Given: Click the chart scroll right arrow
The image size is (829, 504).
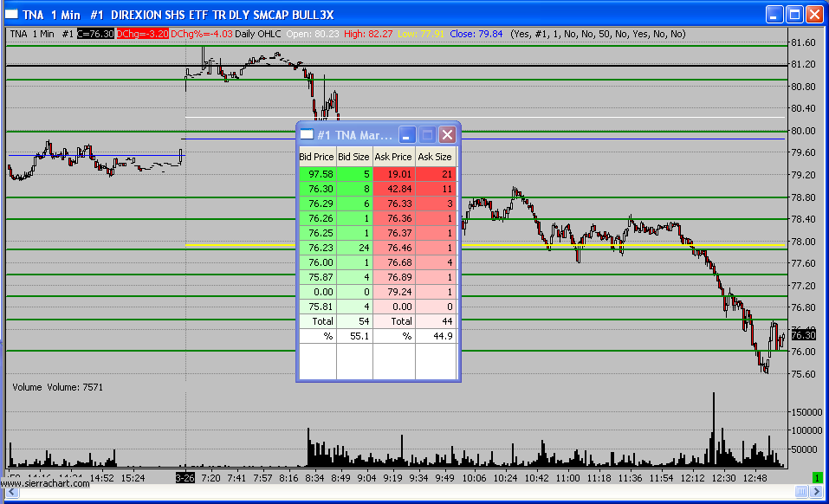Looking at the screenshot, I should click(816, 493).
